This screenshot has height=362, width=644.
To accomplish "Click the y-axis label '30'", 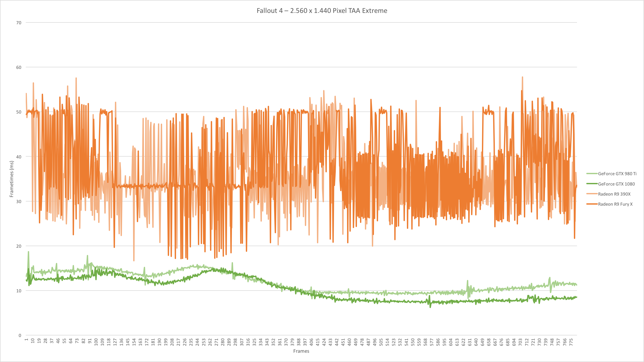I will tap(19, 202).
